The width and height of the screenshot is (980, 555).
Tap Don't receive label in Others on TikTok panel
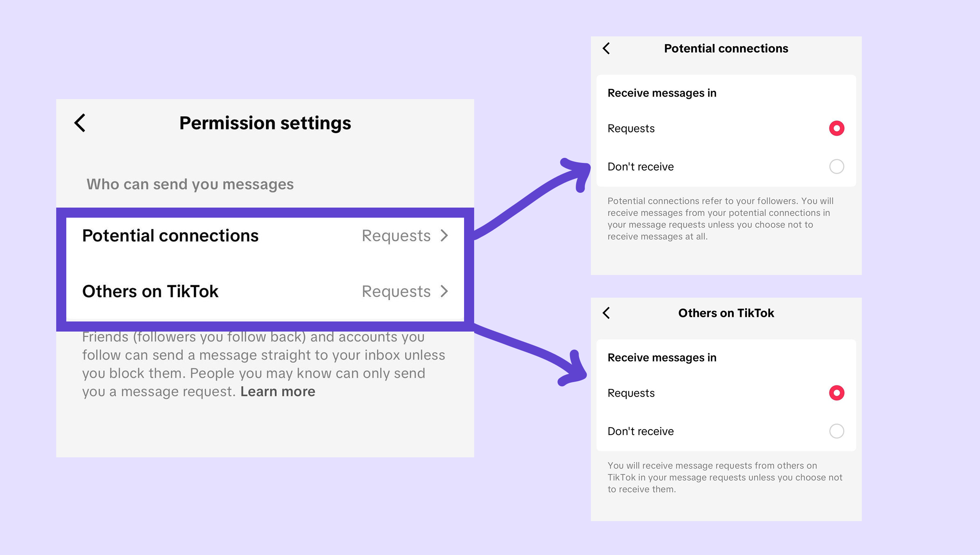(x=641, y=431)
